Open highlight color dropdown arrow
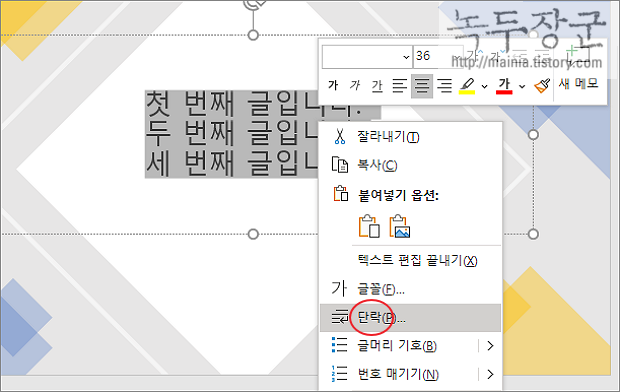The width and height of the screenshot is (620, 392). point(484,86)
